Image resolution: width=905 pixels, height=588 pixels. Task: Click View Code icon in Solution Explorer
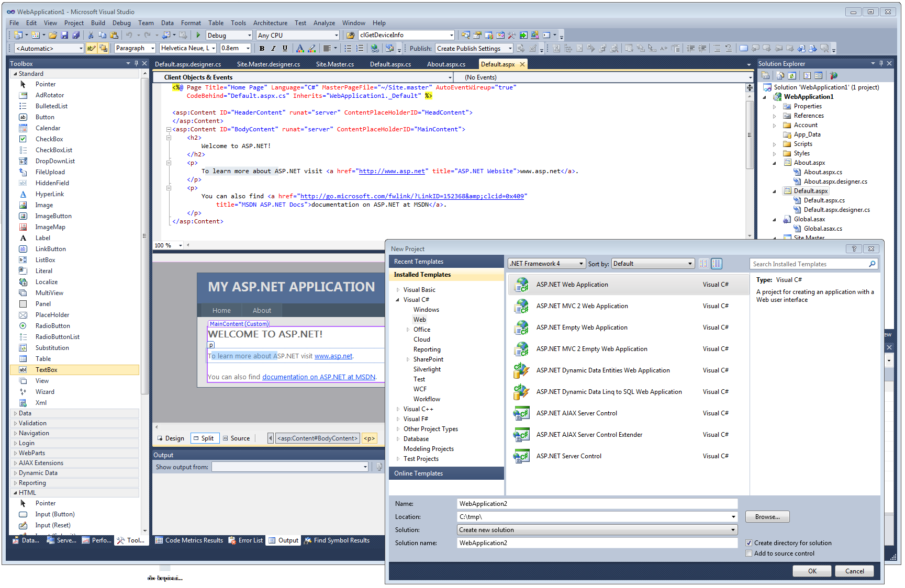point(807,75)
